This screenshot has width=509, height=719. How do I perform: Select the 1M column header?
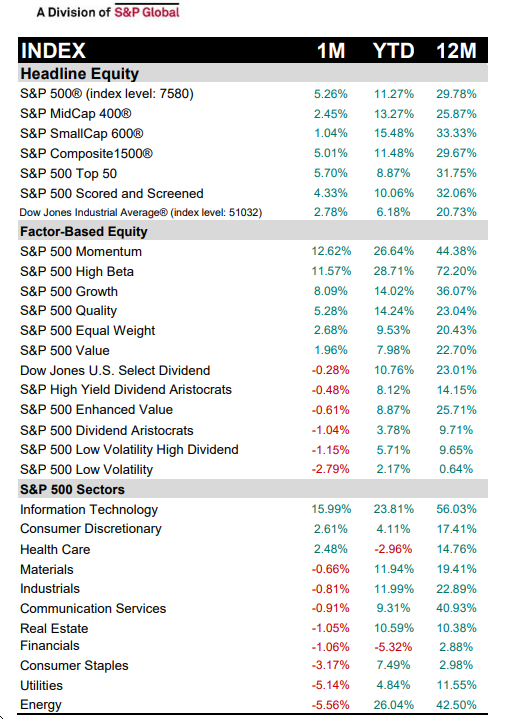tap(331, 50)
